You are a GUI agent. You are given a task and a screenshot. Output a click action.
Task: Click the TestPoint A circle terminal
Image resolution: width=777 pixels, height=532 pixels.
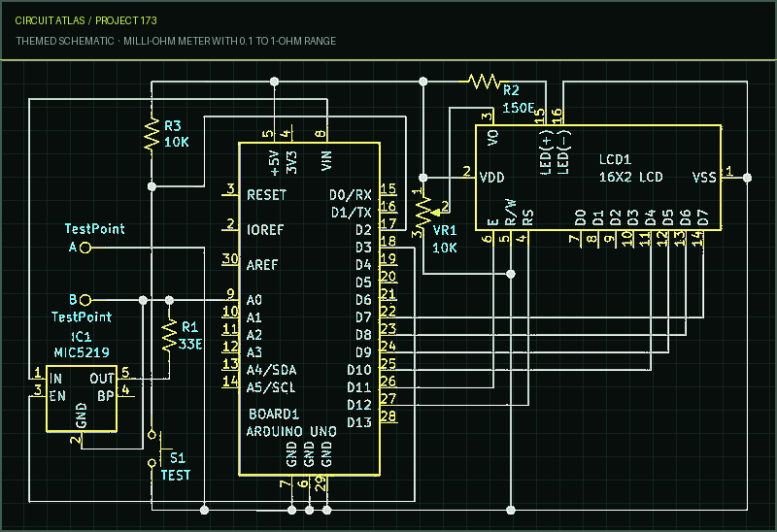click(x=85, y=248)
